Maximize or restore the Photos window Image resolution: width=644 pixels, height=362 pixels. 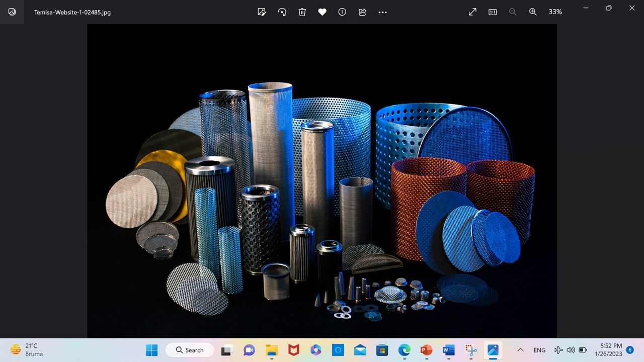tap(609, 8)
